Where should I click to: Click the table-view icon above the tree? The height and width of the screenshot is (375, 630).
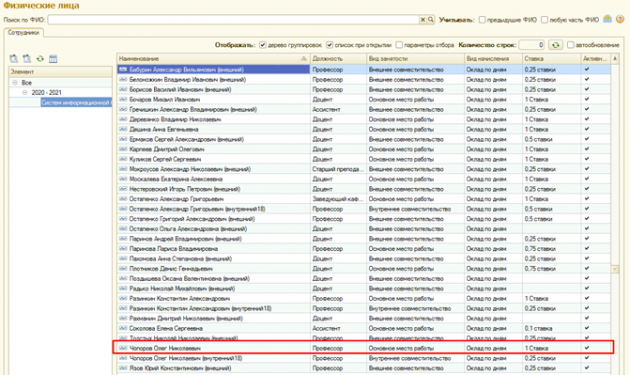(53, 59)
